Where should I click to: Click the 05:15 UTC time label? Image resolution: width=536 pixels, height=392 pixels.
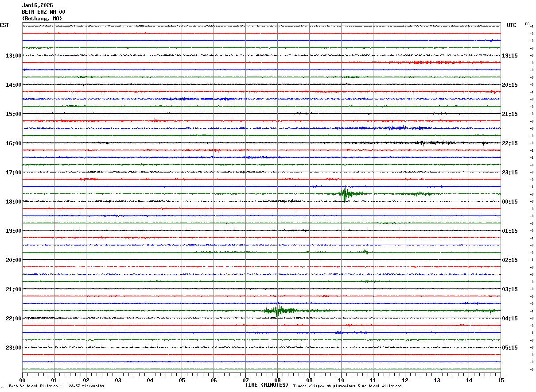coord(509,348)
